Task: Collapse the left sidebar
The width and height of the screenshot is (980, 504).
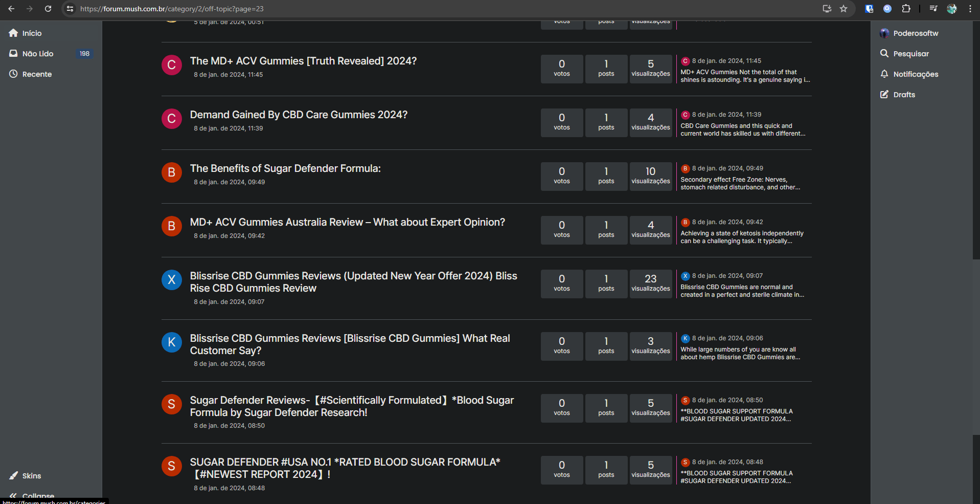Action: pos(32,496)
